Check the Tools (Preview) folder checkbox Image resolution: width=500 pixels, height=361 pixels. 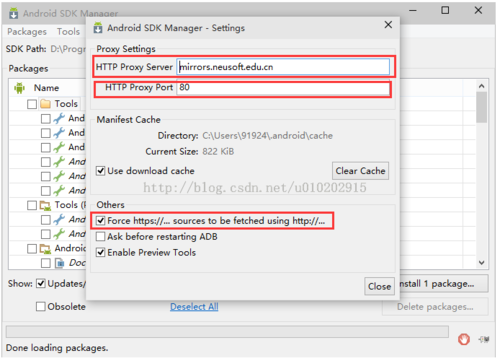pos(32,205)
